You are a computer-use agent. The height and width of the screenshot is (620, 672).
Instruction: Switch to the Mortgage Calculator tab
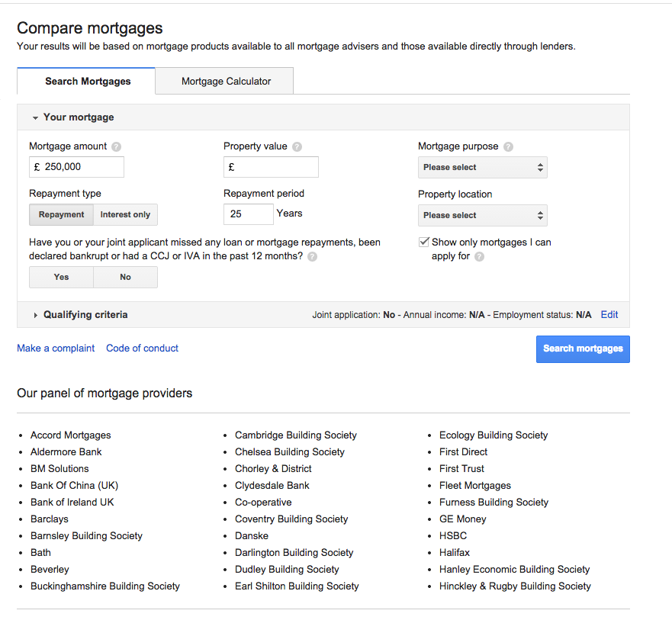coord(226,81)
